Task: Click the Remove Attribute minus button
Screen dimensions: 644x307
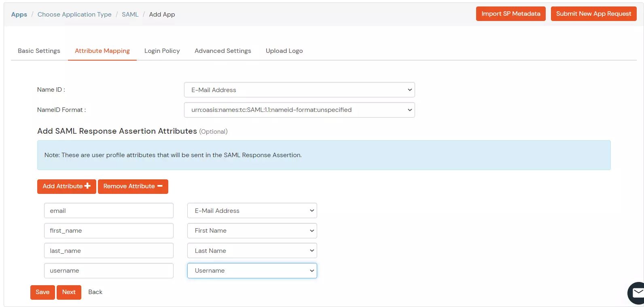Action: coord(133,186)
